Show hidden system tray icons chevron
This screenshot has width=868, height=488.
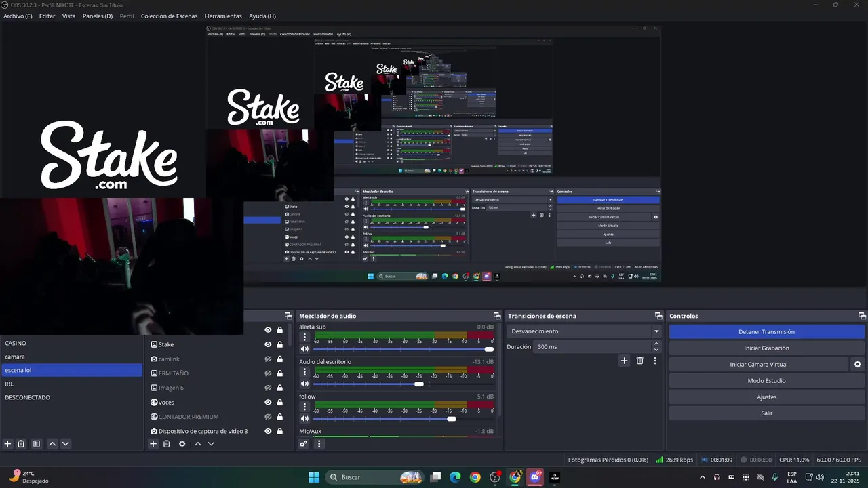pyautogui.click(x=702, y=477)
